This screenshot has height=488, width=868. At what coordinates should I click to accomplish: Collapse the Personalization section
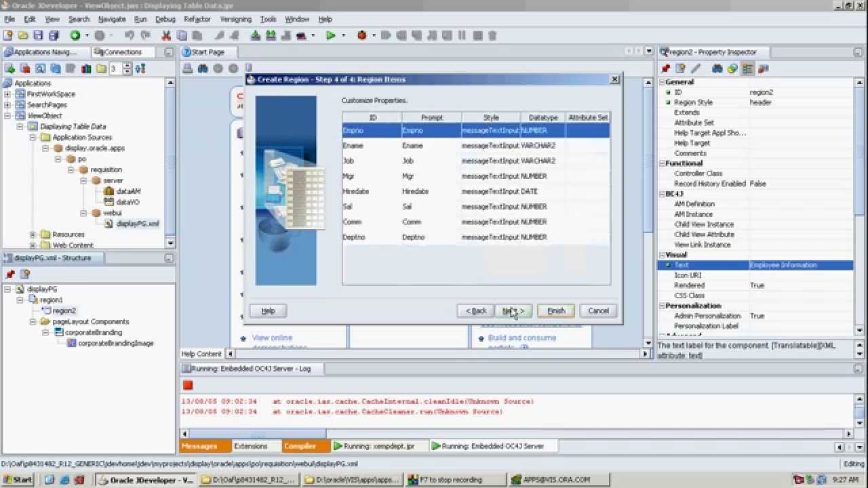pyautogui.click(x=662, y=306)
